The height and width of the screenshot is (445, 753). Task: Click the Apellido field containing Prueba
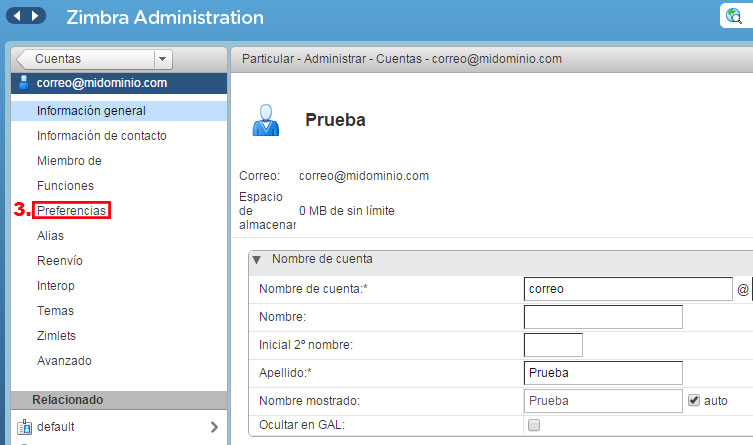coord(603,373)
